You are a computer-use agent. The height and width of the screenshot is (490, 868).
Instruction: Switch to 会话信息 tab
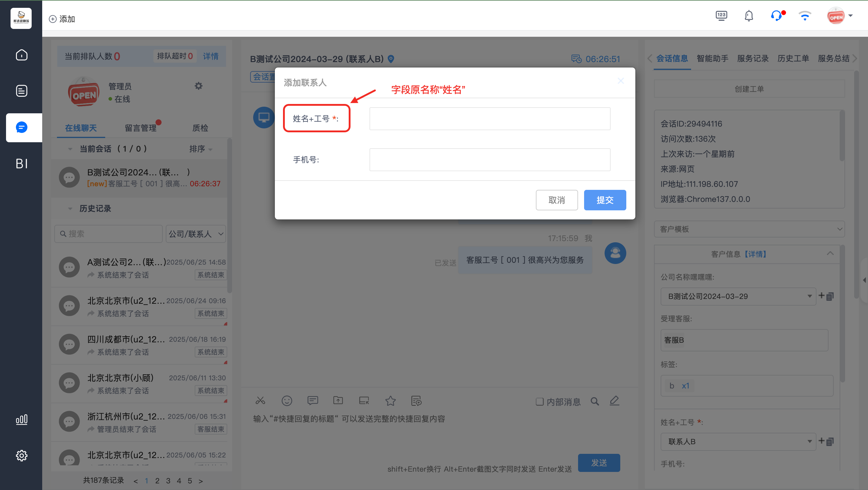tap(672, 59)
